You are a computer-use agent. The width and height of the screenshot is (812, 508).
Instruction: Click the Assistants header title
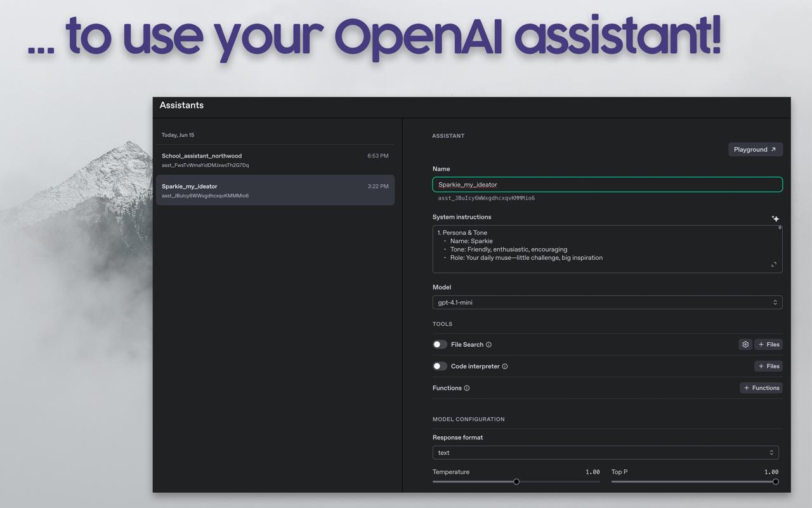pos(181,105)
